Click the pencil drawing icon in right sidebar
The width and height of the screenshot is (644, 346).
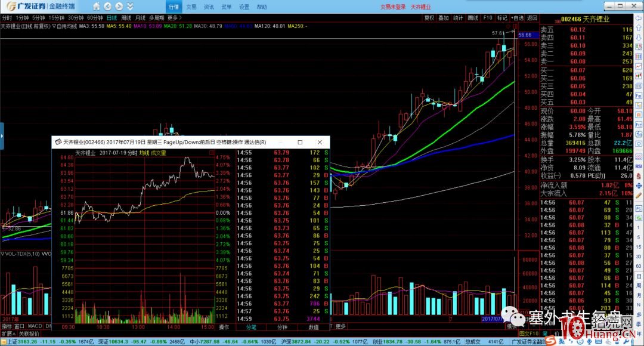[x=639, y=195]
